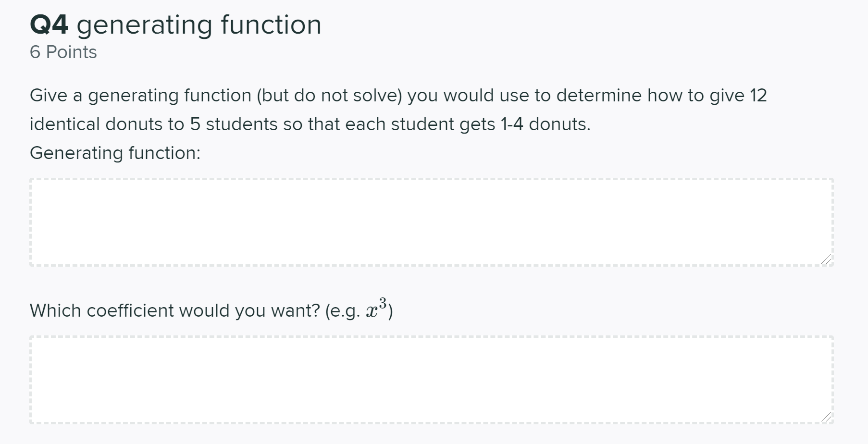Click the Q4 generating function heading

click(175, 25)
